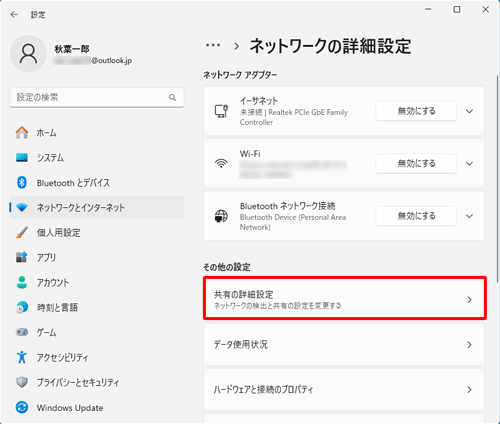Viewport: 500px width, 424px height.
Task: Close the 設定 window
Action: (485, 10)
